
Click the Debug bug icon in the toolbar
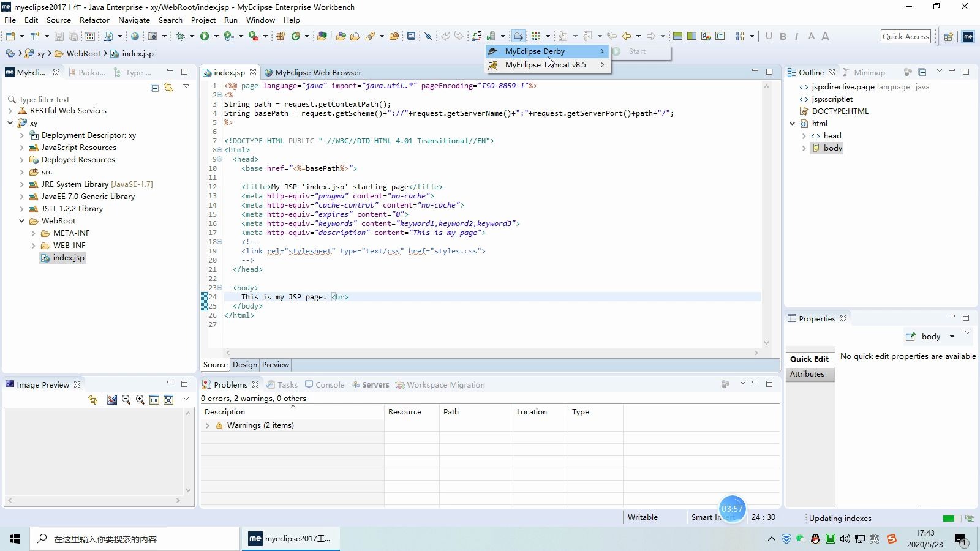181,36
